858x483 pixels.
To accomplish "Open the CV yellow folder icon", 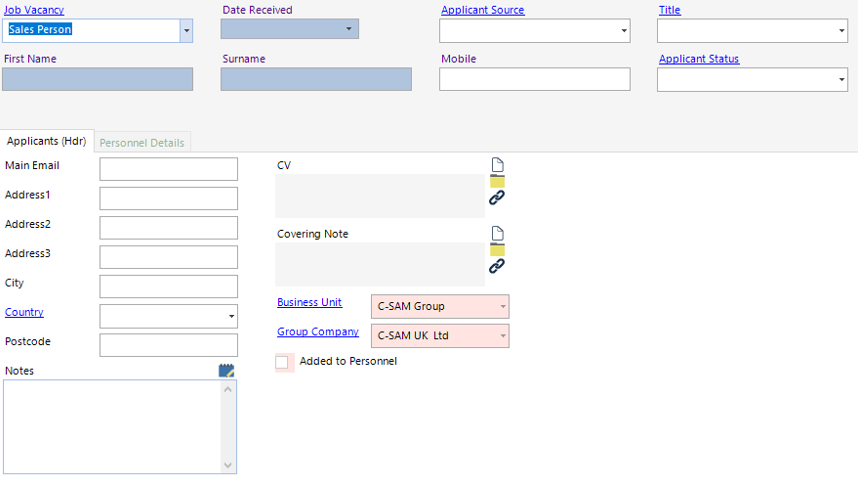I will pyautogui.click(x=497, y=181).
